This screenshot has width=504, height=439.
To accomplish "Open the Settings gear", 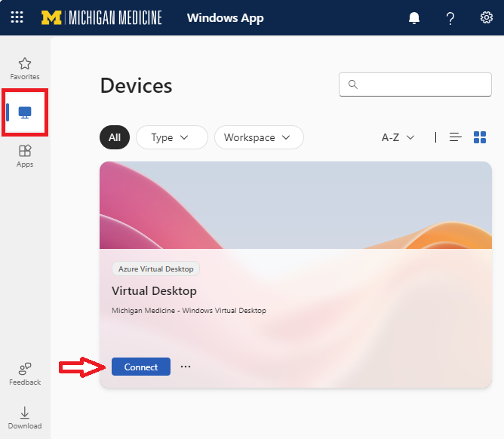I will click(x=487, y=18).
